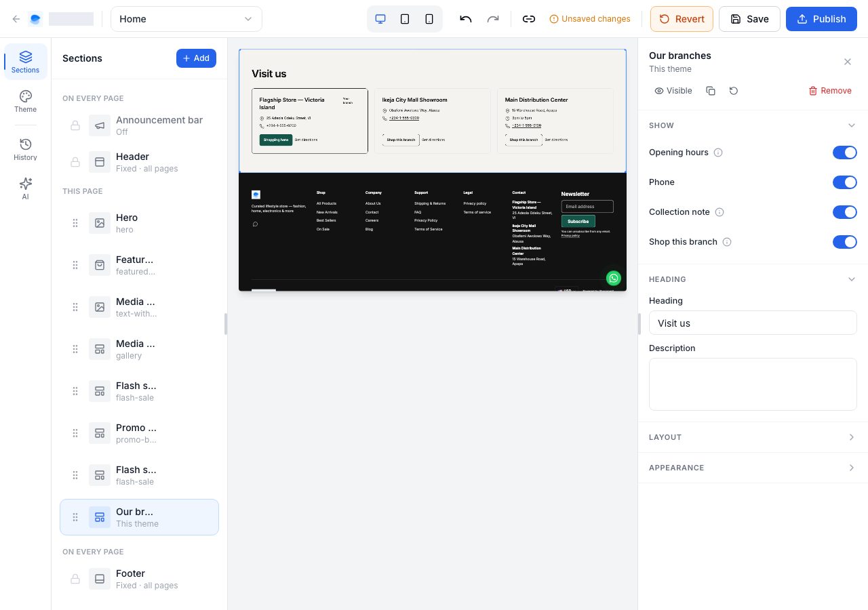Expand the LAYOUT group

[x=753, y=437]
